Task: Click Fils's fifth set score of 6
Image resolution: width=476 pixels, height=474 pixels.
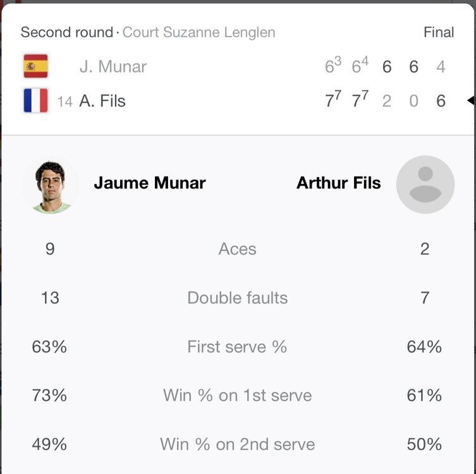Action: tap(441, 101)
